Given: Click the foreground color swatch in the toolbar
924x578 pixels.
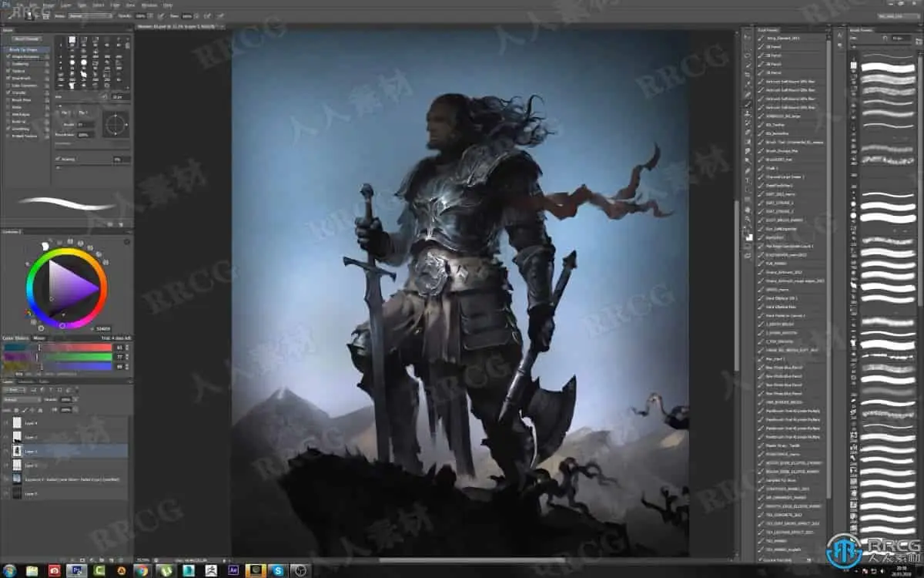Looking at the screenshot, I should coord(746,232).
